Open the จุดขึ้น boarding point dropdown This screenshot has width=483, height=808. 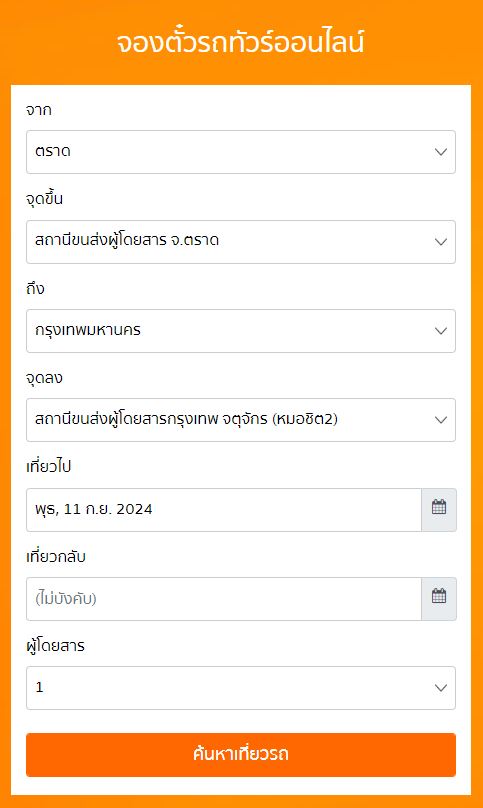coord(241,242)
